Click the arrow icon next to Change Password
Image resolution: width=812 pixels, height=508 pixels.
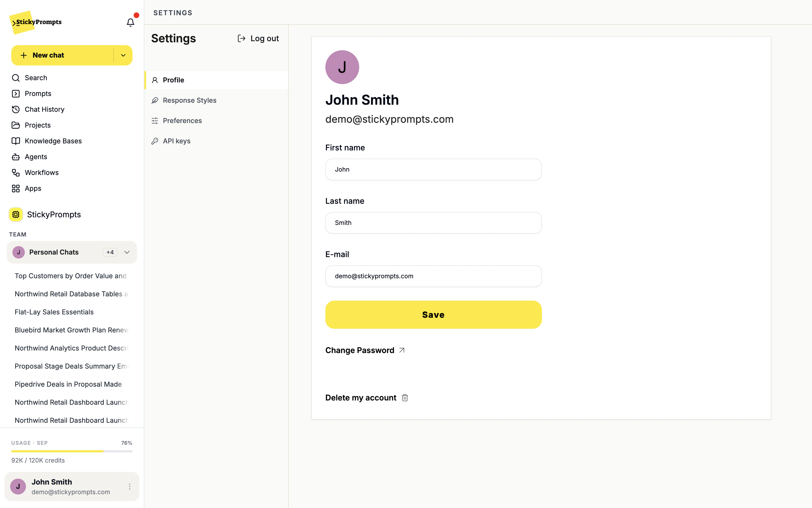[402, 350]
